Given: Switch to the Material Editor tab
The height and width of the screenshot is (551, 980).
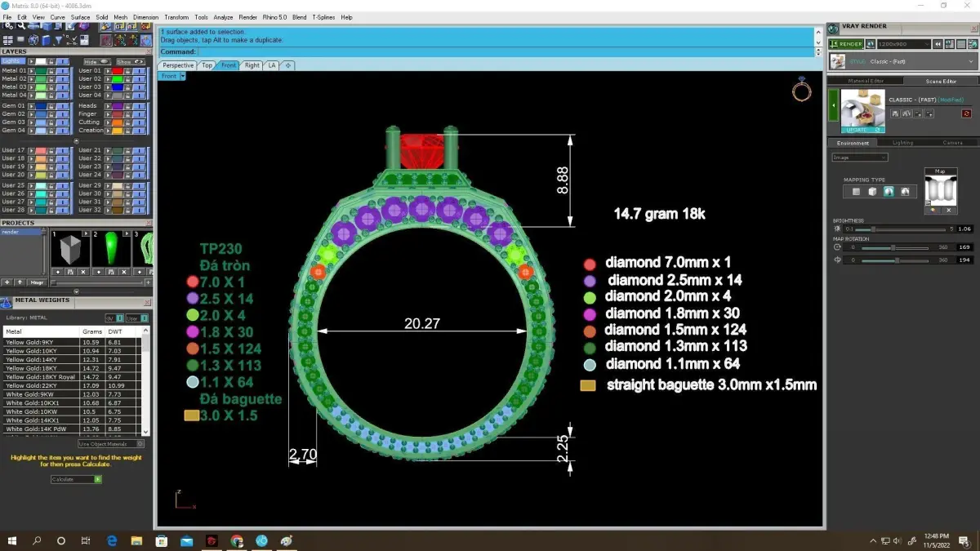Looking at the screenshot, I should click(x=865, y=81).
